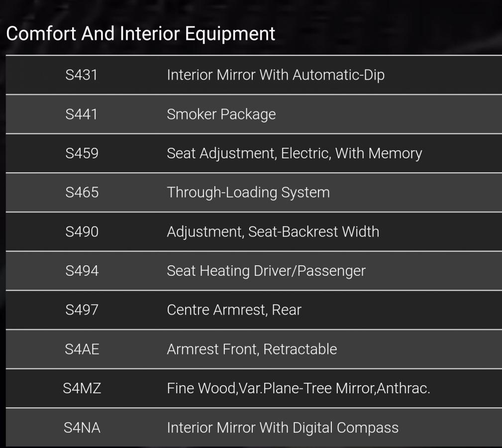Select the Through-Loading System entry
This screenshot has height=448, width=502.
coord(248,192)
